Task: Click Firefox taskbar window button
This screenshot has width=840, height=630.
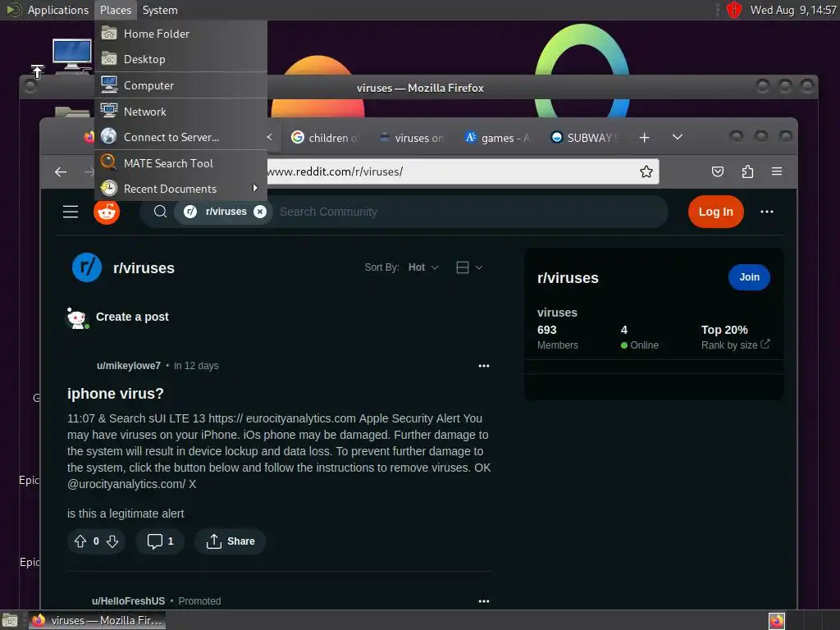Action: coord(97,620)
